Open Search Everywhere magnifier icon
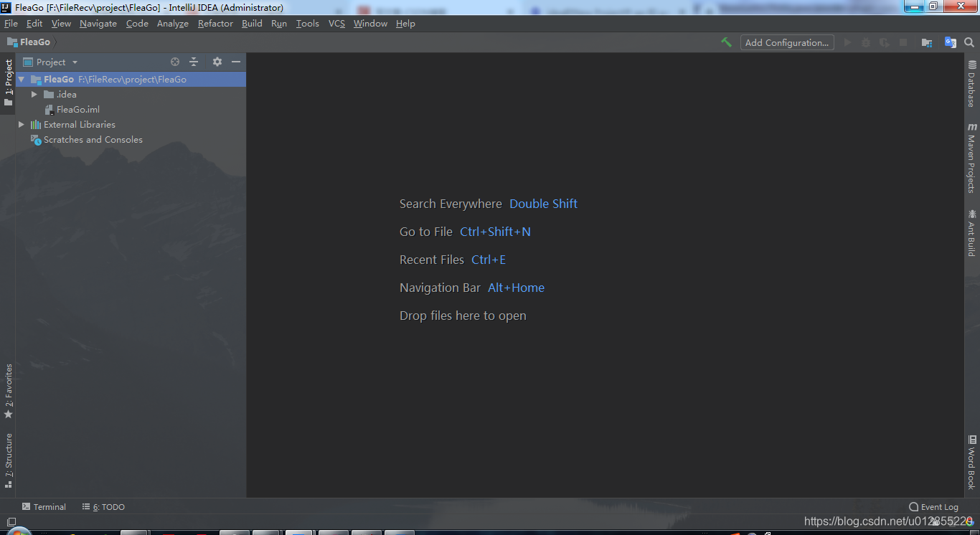 969,42
